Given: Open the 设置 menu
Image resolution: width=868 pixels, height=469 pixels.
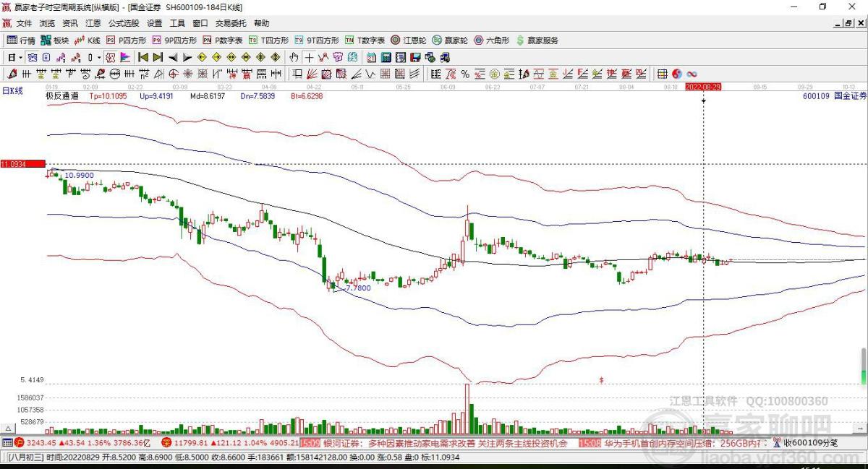Looking at the screenshot, I should (x=154, y=23).
